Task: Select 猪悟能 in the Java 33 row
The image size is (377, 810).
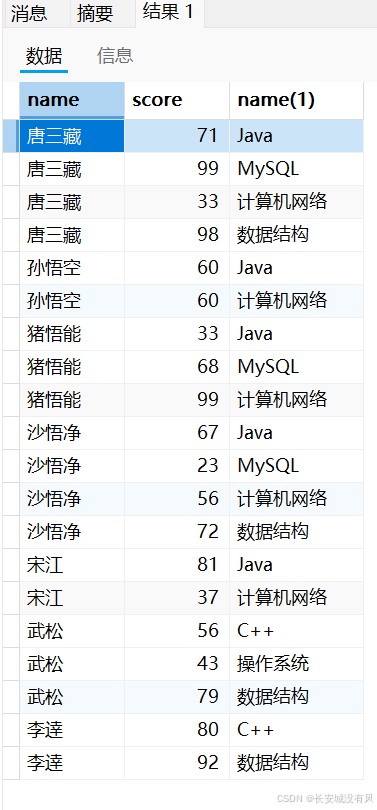Action: [72, 334]
